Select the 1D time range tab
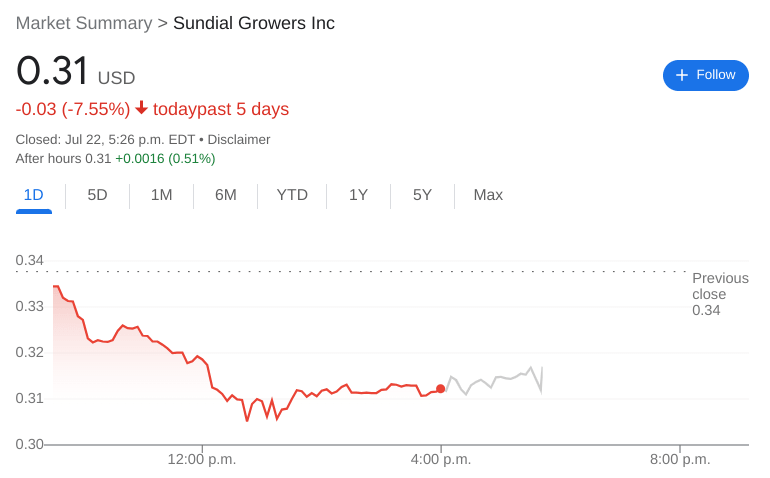 point(33,195)
